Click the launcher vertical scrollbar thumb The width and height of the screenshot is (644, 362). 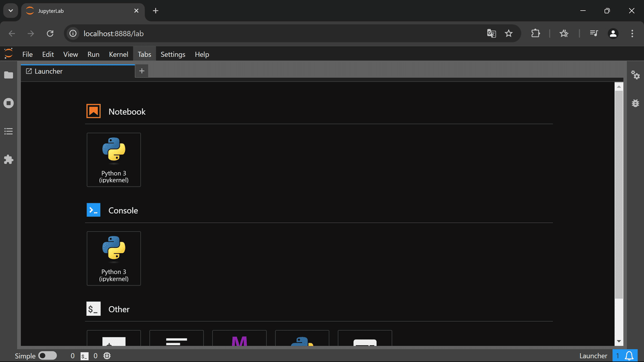[x=619, y=195]
